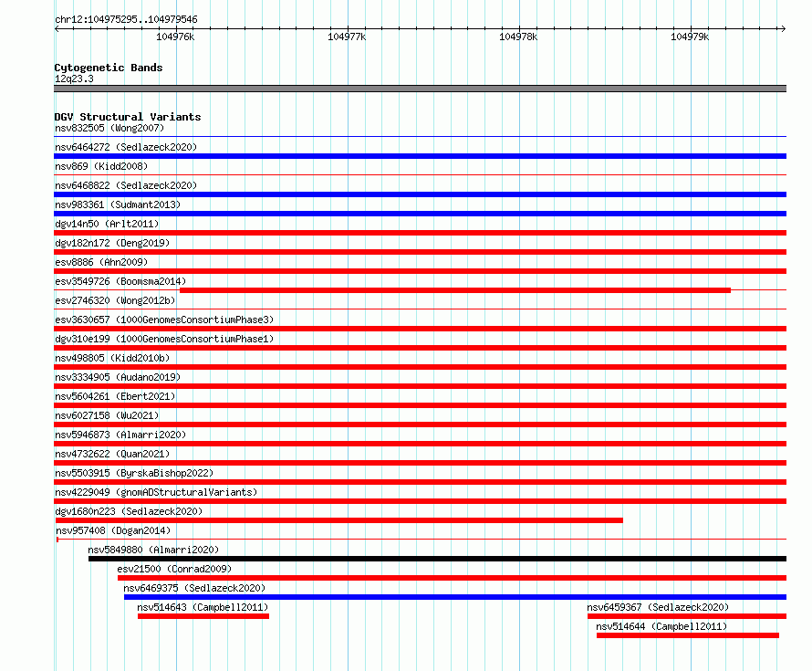
Task: Select the nsv5604261 (Ebert2021) label
Action: coord(115,396)
